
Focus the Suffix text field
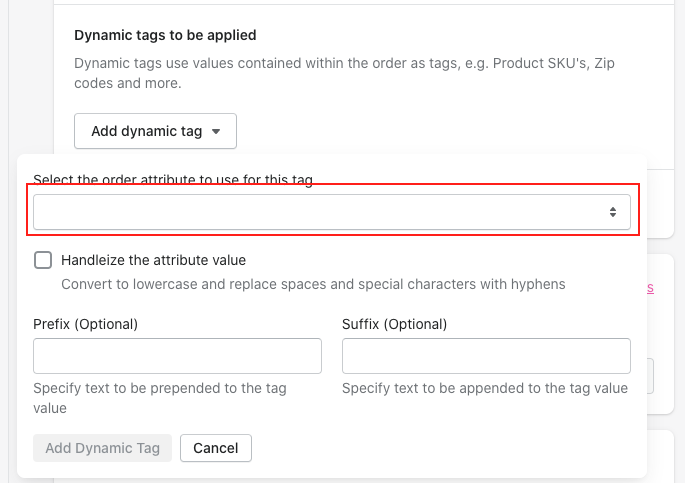(x=486, y=356)
